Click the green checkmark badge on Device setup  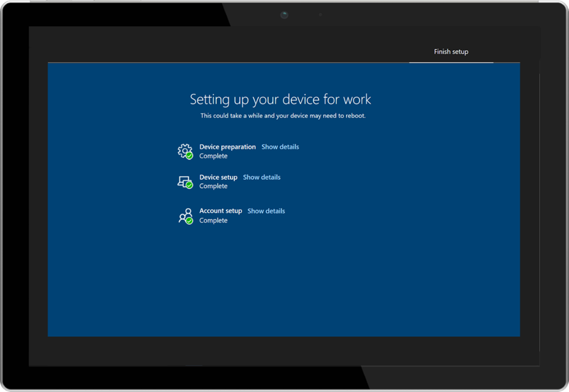189,185
